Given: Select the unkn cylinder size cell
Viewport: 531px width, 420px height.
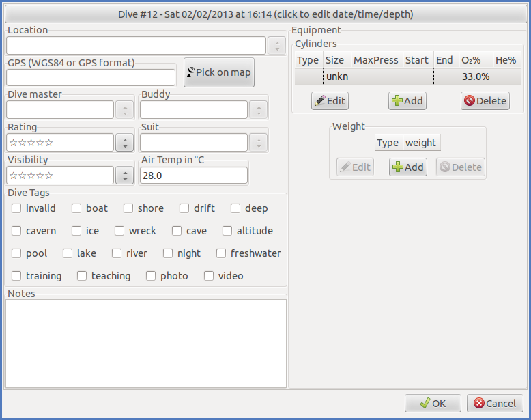Looking at the screenshot, I should (x=337, y=76).
